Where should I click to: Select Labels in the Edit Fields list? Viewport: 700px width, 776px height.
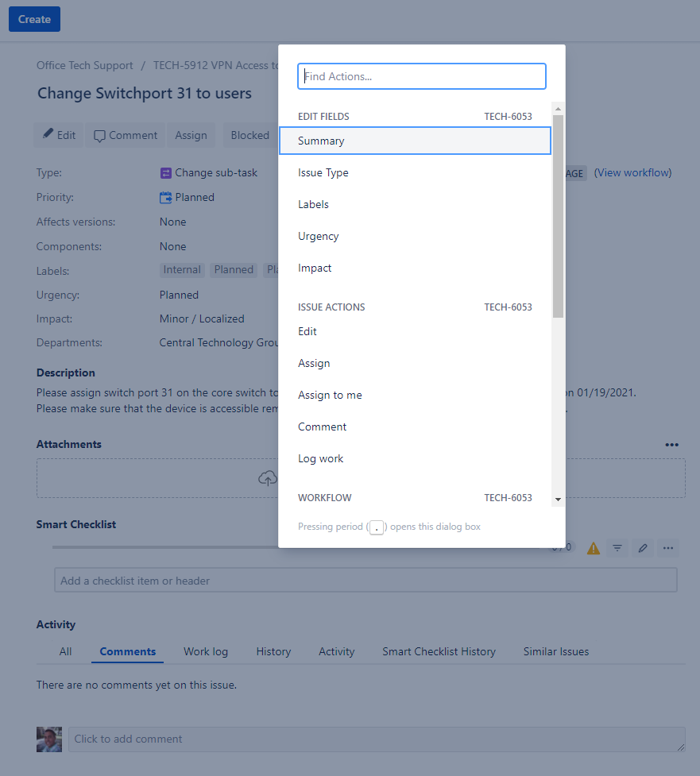[x=415, y=204]
